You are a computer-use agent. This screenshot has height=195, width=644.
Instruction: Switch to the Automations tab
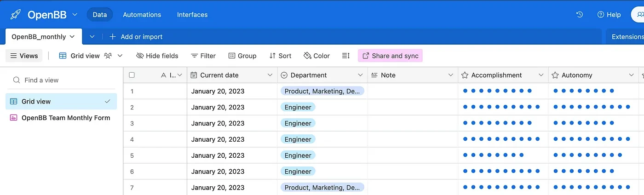coord(142,15)
